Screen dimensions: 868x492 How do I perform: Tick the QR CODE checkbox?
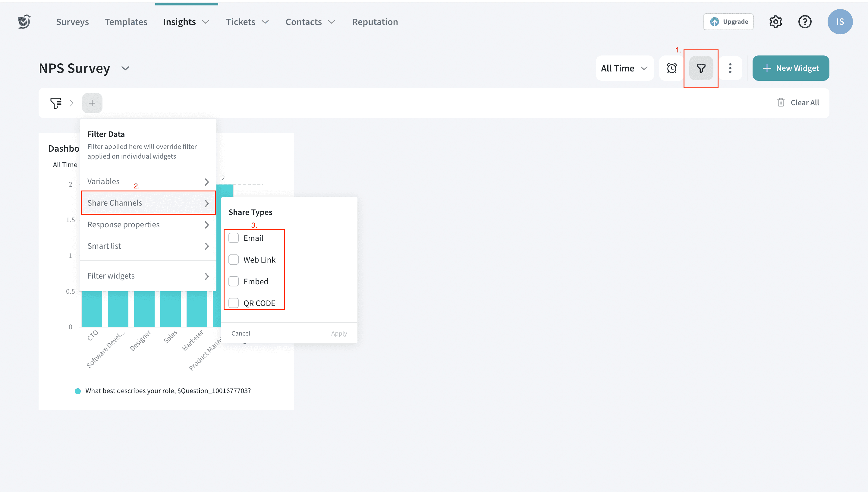coord(233,303)
